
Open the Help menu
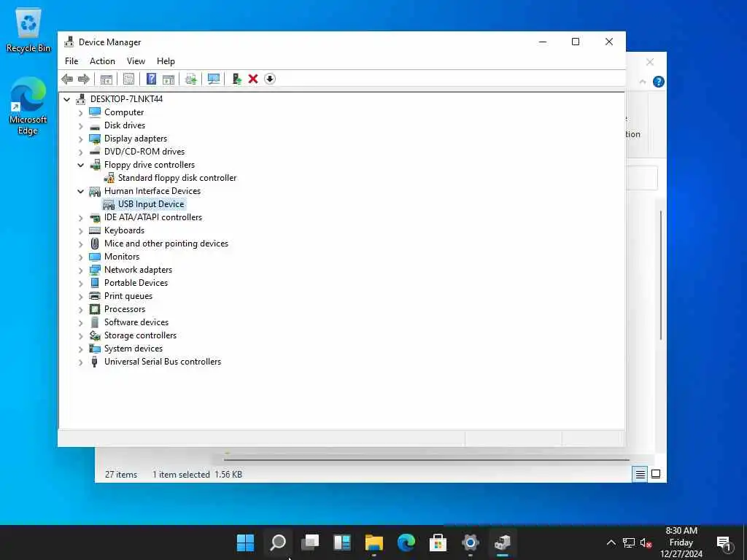coord(166,61)
